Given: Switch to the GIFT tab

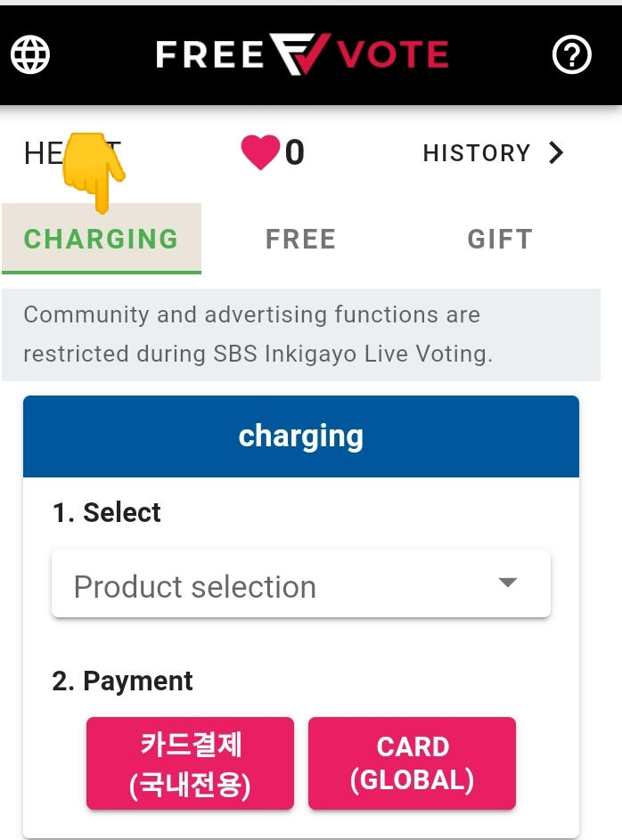Looking at the screenshot, I should tap(500, 239).
